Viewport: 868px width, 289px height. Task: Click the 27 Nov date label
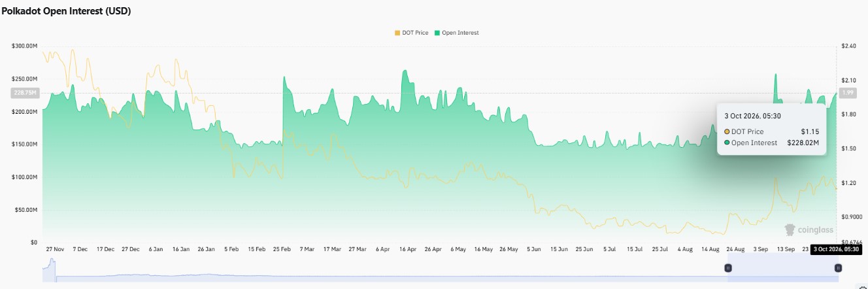(56, 250)
